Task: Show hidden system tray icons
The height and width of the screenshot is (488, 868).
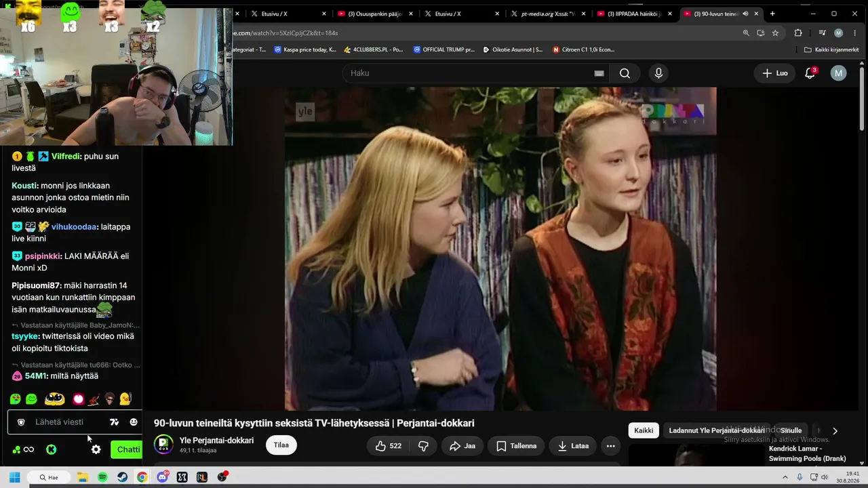Action: coord(787,477)
